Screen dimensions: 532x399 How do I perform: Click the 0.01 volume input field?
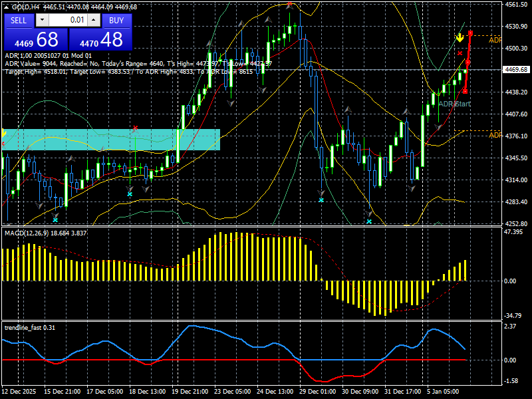click(x=68, y=20)
